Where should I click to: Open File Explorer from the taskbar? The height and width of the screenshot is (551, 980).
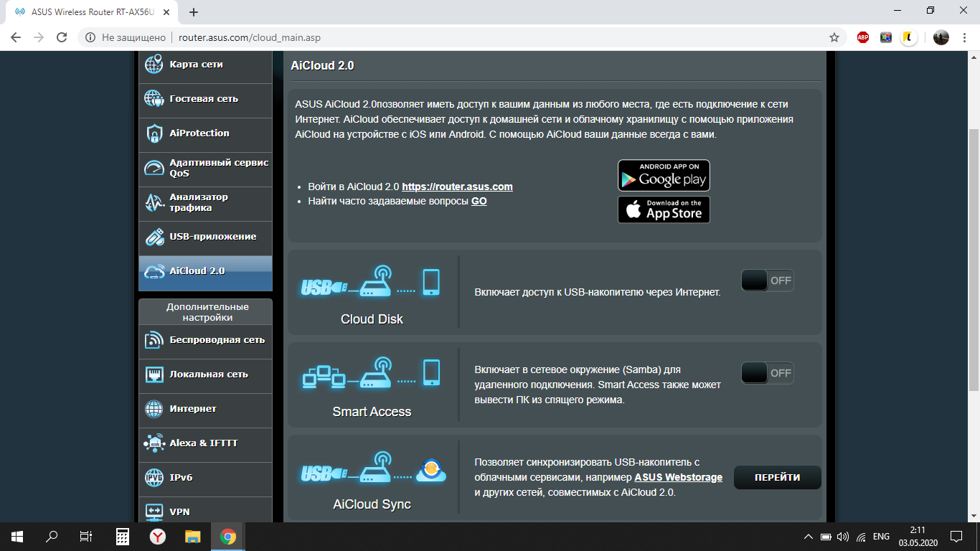193,536
